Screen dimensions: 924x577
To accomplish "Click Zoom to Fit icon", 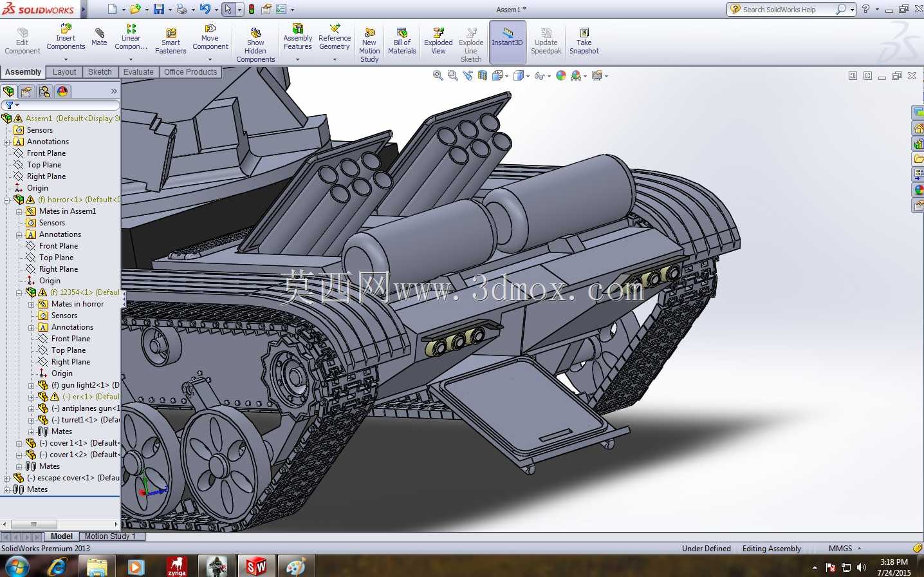I will 438,75.
